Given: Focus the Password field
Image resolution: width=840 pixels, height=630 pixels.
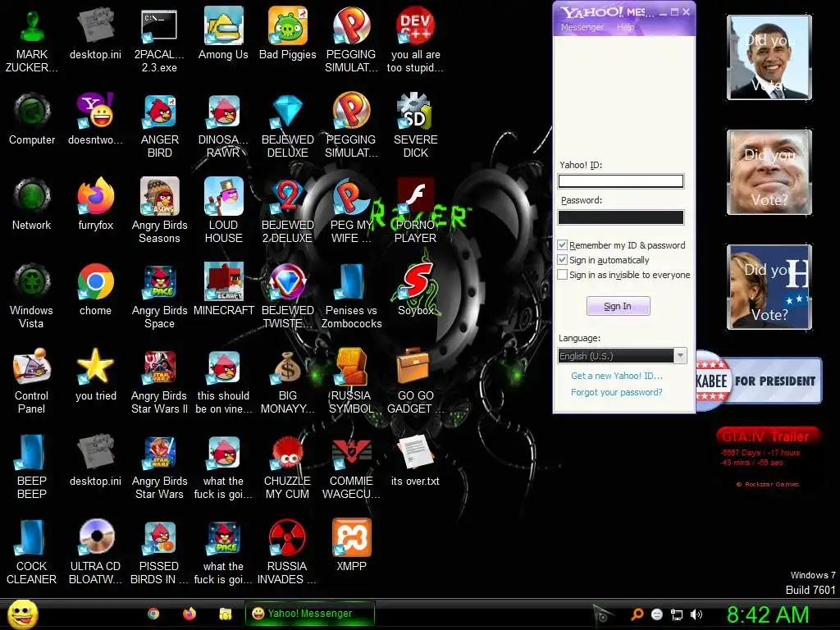Looking at the screenshot, I should 621,217.
